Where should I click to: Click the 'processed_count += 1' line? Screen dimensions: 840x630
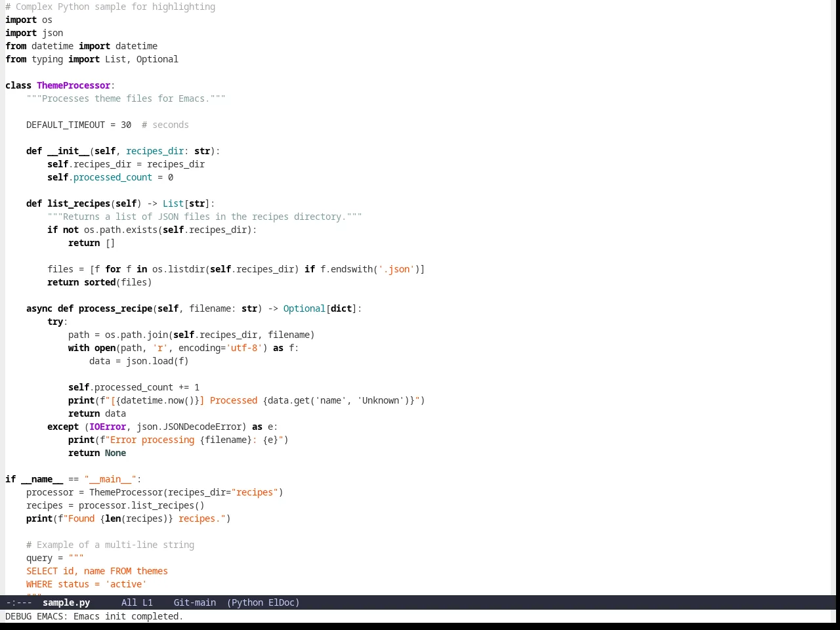pos(134,387)
